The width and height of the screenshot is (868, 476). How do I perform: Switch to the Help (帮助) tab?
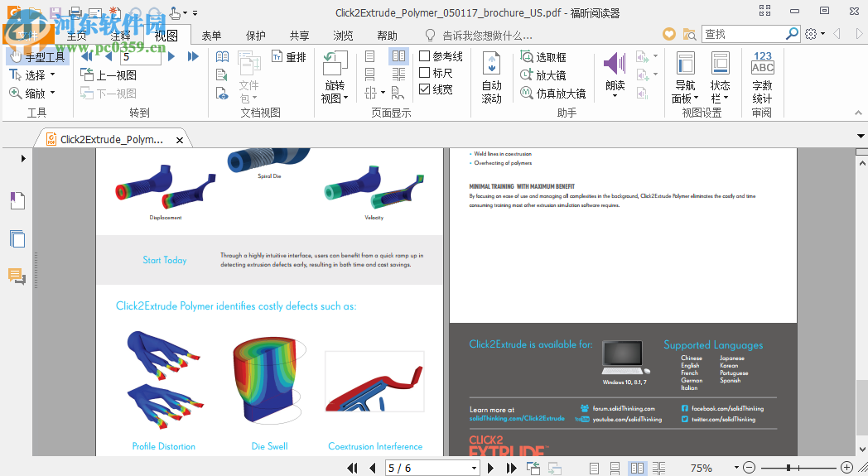[x=387, y=36]
